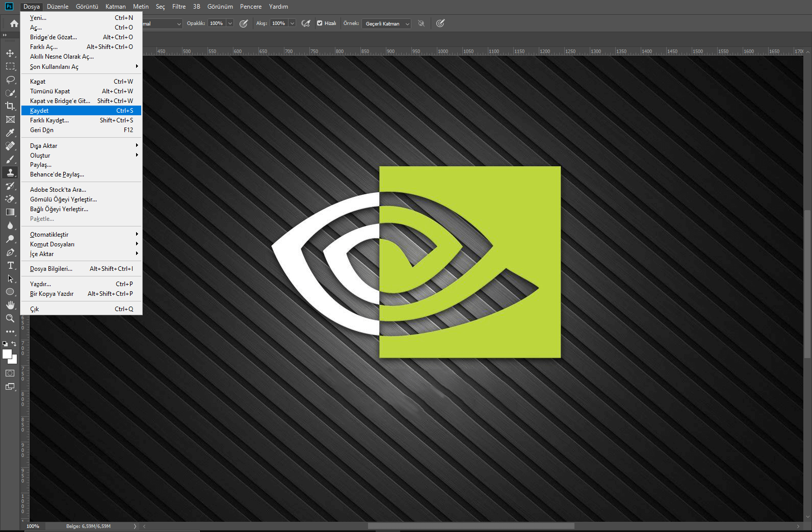This screenshot has height=532, width=812.
Task: Open the Akış 100% dropdown arrow
Action: 292,23
